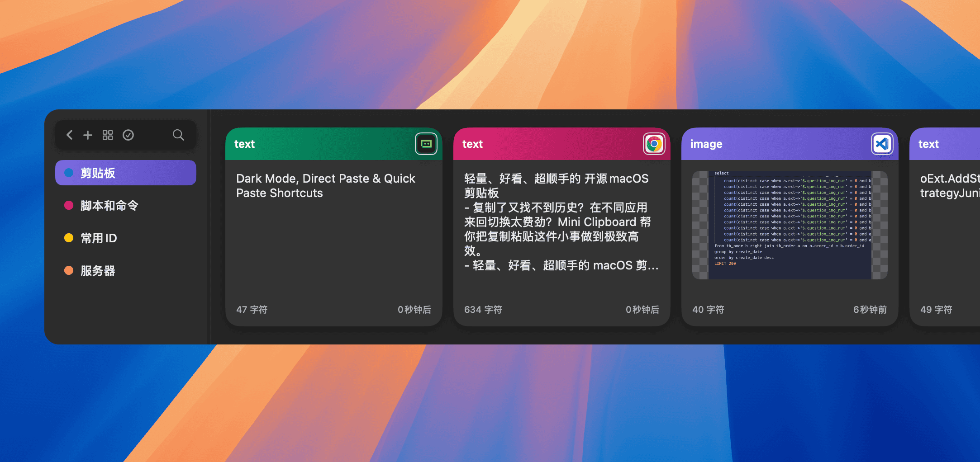
Task: Open the SQL code screenshot thumbnail
Action: [789, 225]
